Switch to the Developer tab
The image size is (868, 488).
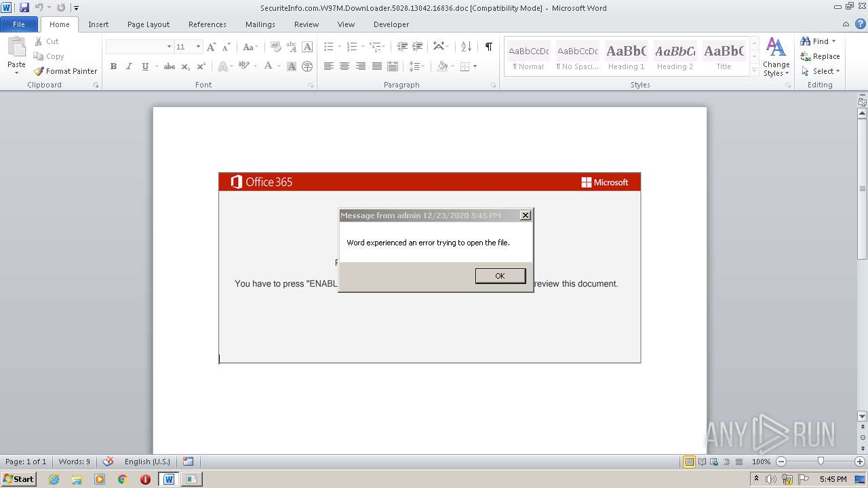click(391, 24)
